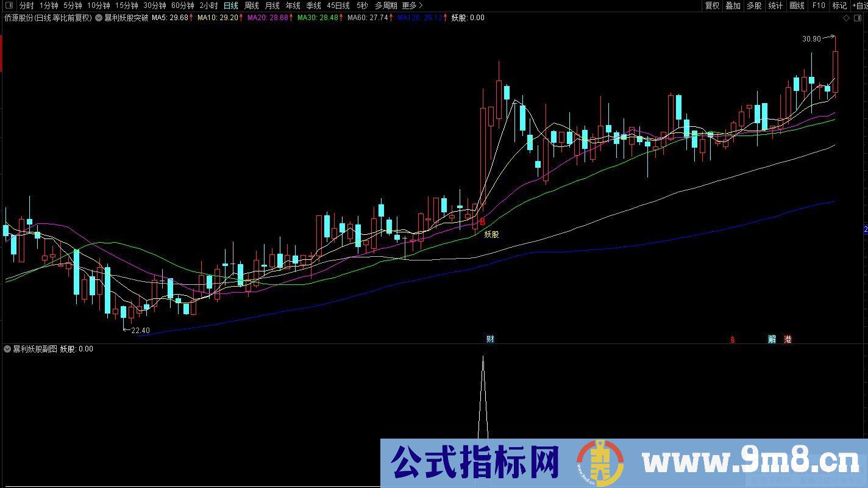Open the F10 company info button
Image resolution: width=868 pixels, height=488 pixels.
tap(818, 5)
